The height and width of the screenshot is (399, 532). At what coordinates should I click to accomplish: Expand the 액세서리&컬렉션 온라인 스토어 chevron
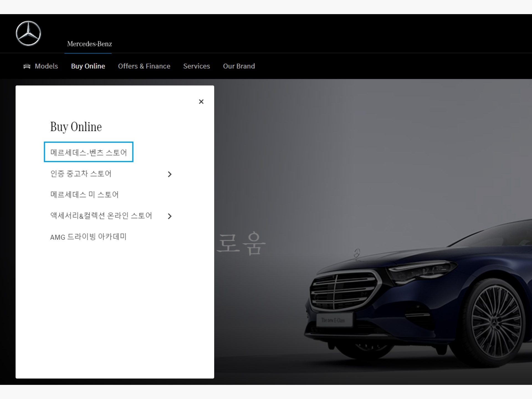point(170,216)
